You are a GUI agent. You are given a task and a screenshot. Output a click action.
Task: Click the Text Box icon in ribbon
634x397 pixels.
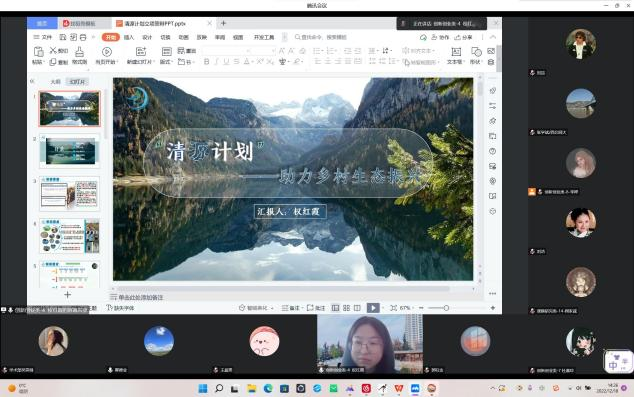(x=456, y=52)
